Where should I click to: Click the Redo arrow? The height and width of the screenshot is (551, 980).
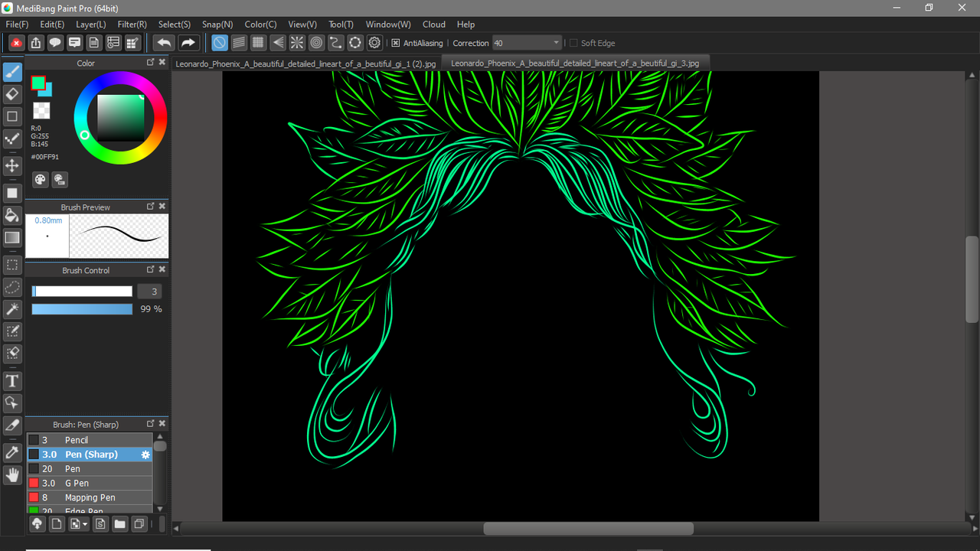point(188,43)
